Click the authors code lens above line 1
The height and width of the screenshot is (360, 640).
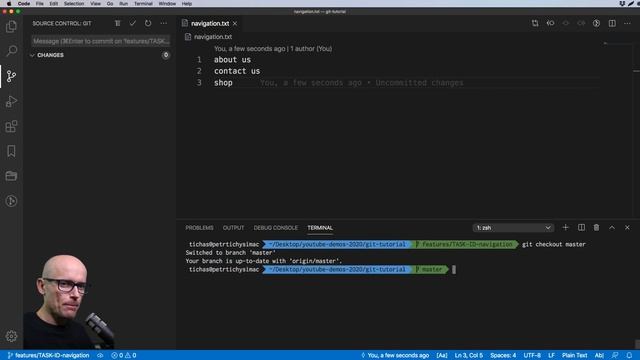click(273, 49)
